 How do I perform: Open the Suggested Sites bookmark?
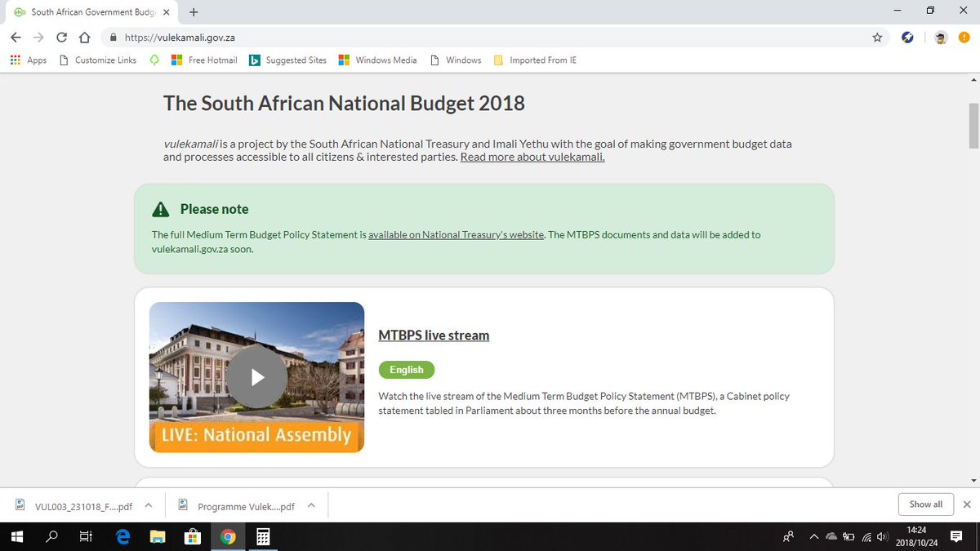287,60
